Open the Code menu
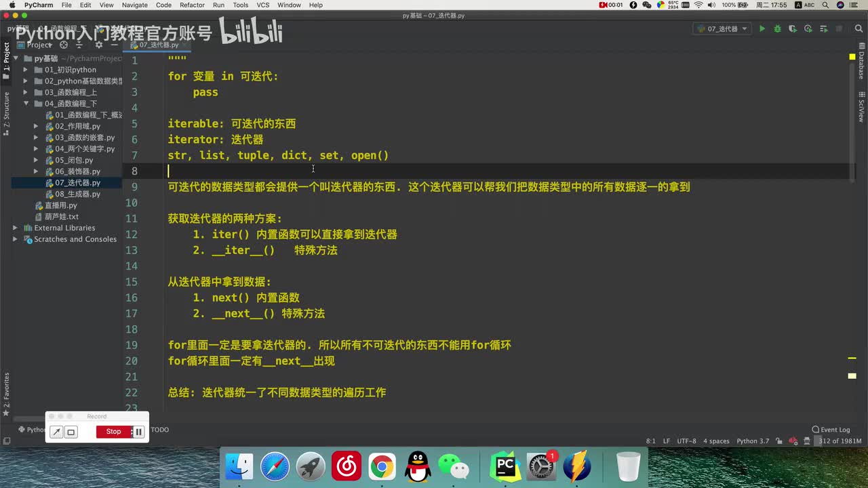Viewport: 868px width, 488px height. pos(163,5)
